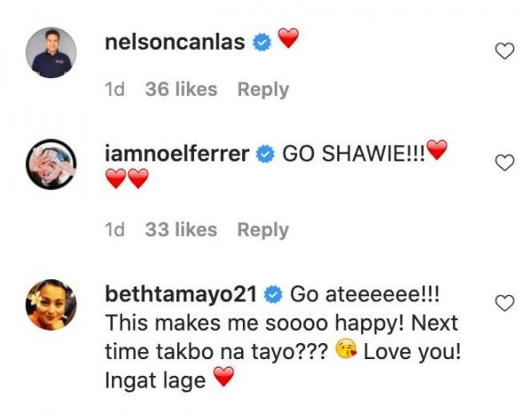Visit iamnoelferrer's profile via username
Screen dimensions: 532x415
(x=177, y=153)
